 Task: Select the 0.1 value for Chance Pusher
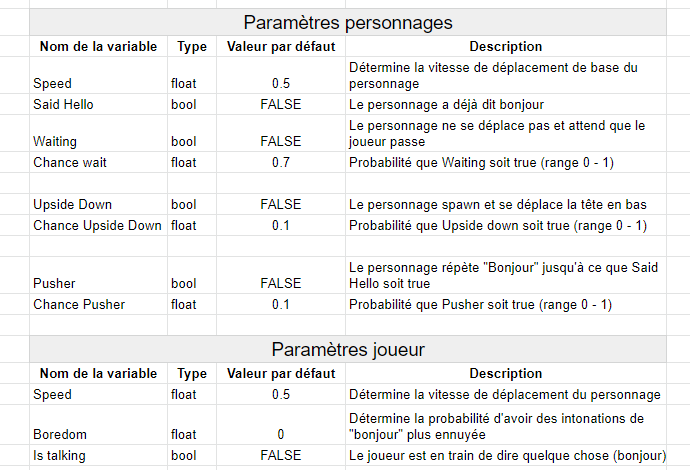281,305
